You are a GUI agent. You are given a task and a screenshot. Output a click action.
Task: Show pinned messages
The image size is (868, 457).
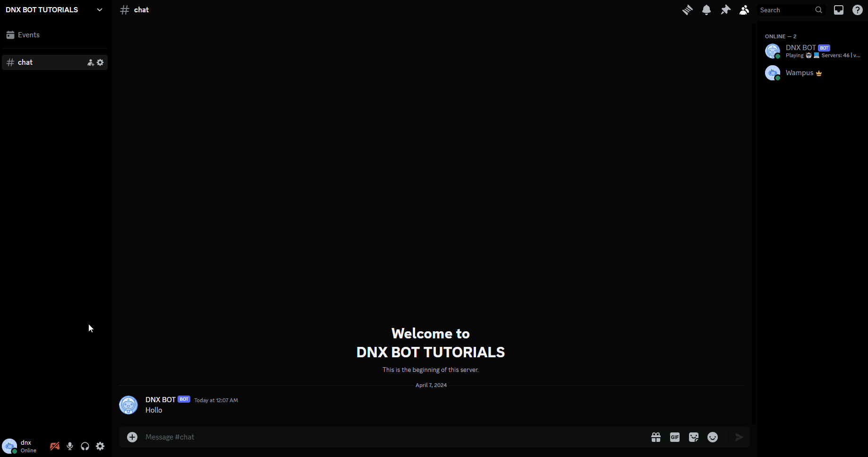coord(725,10)
